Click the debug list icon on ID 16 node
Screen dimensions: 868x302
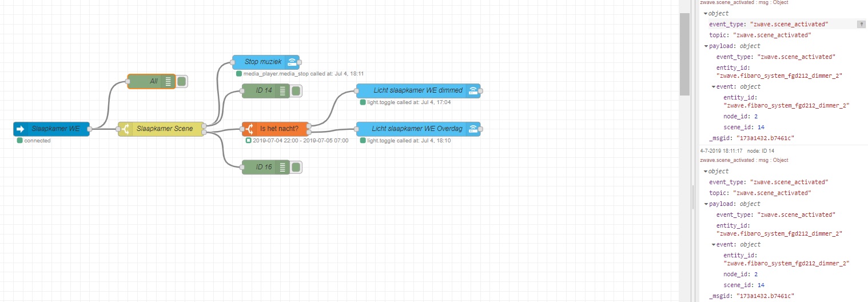pos(282,167)
